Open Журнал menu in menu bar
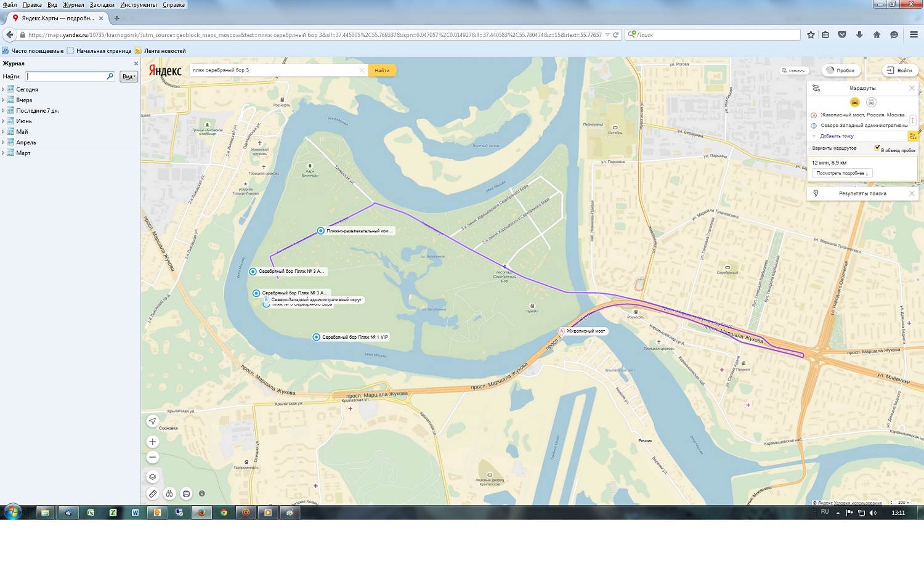This screenshot has width=924, height=563. tap(73, 5)
